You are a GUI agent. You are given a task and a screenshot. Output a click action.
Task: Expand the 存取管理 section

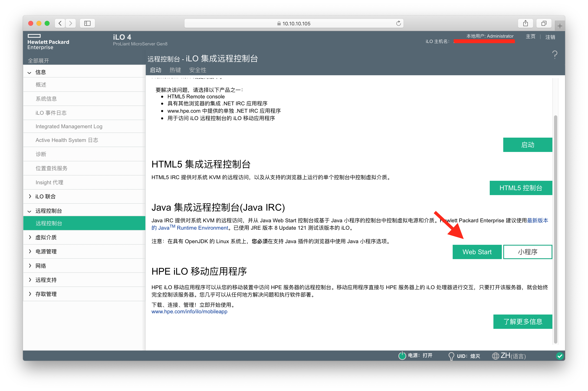(30, 294)
